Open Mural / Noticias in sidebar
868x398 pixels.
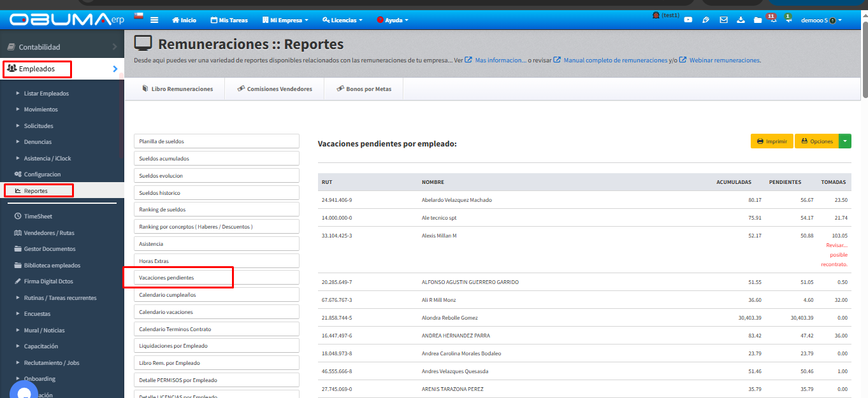[x=44, y=330]
